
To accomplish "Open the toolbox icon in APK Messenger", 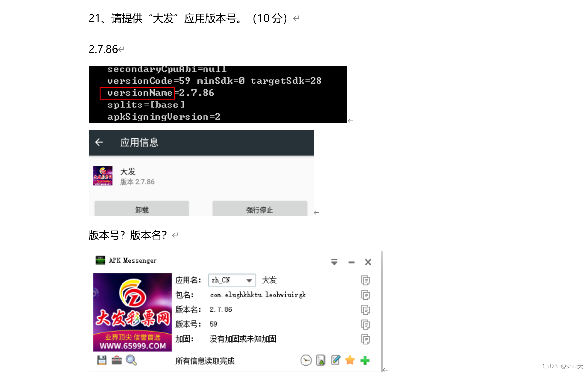I will click(117, 360).
